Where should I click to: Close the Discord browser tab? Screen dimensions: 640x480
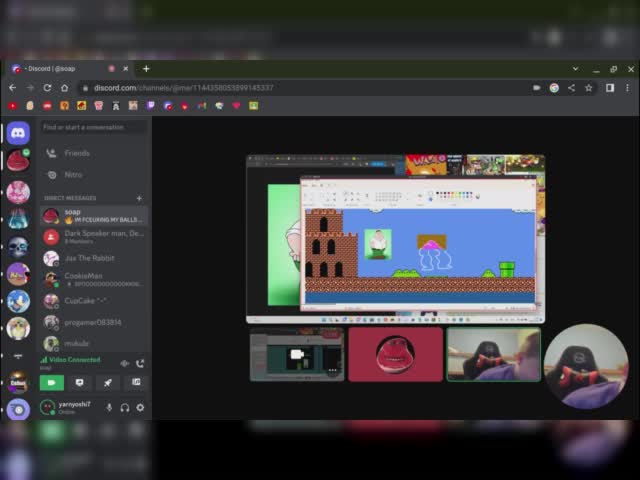126,69
